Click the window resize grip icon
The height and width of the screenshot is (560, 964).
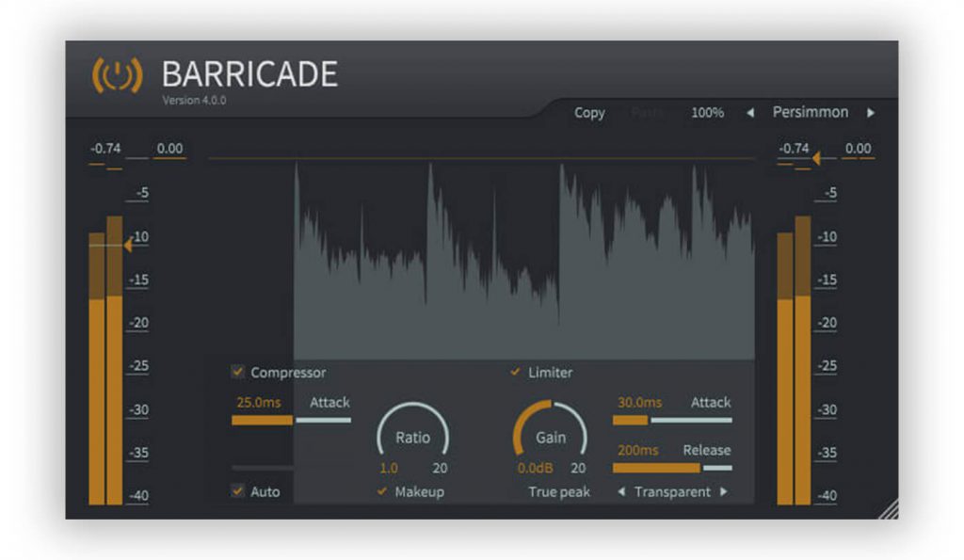889,509
